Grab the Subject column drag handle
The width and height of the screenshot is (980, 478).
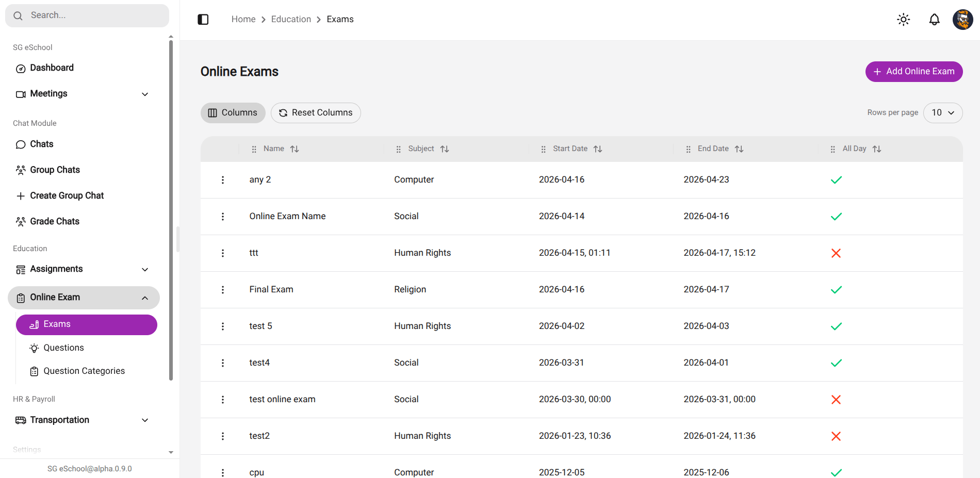398,149
